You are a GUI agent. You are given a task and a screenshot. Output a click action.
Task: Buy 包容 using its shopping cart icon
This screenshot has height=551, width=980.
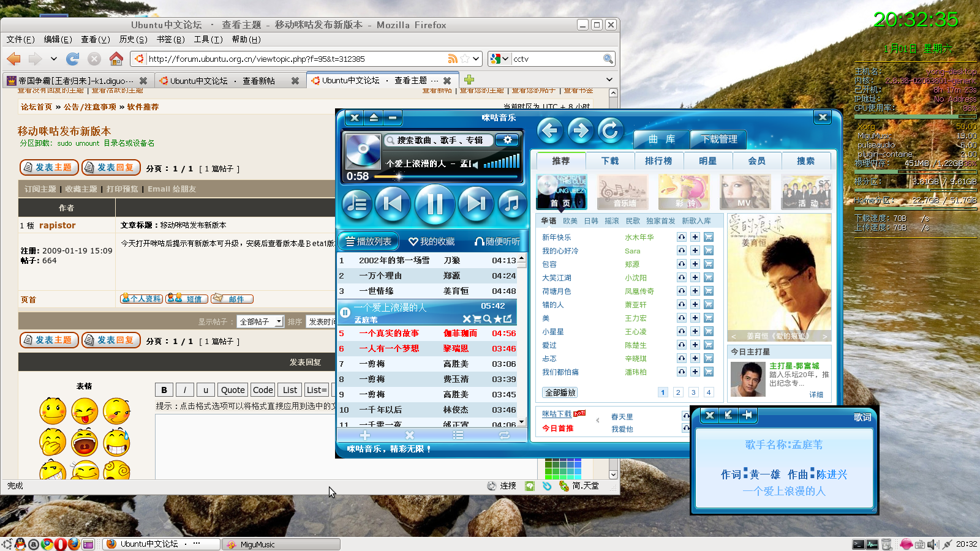709,264
